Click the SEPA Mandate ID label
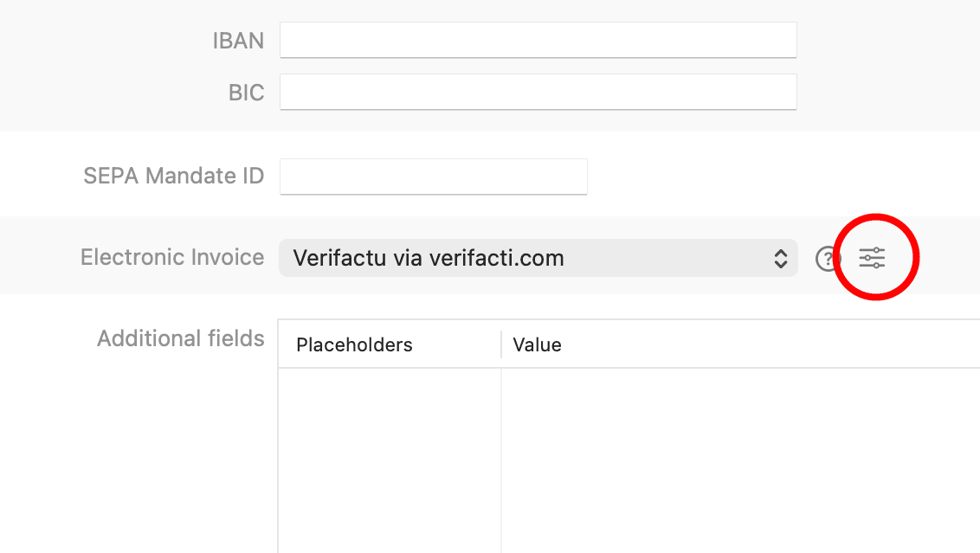 pyautogui.click(x=172, y=176)
